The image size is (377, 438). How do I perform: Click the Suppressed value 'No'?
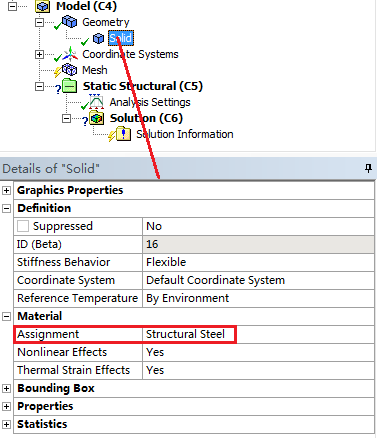tap(258, 226)
